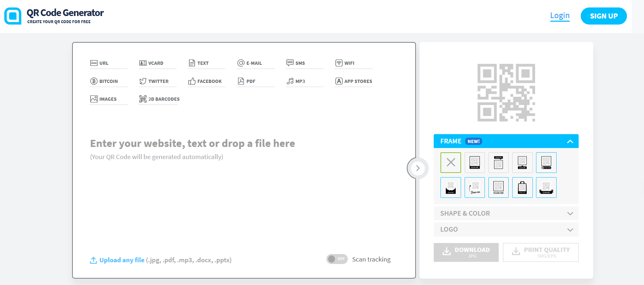This screenshot has width=644, height=285.
Task: Click the PRINT QUALITY SVG/EPS button
Action: point(541,252)
